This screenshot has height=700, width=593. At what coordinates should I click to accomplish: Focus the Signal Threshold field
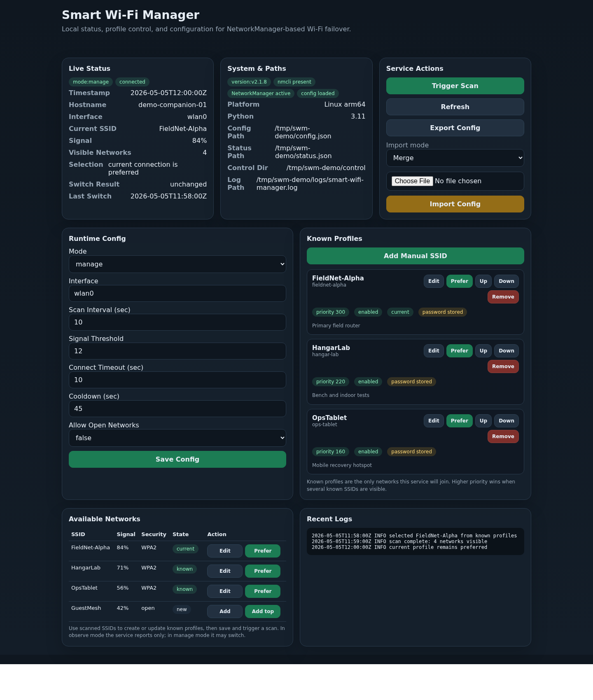point(177,351)
